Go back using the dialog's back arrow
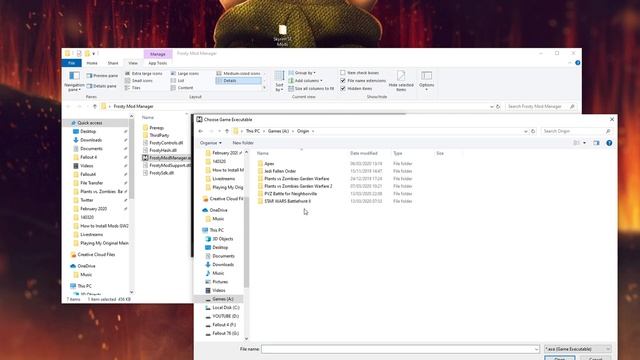This screenshot has width=640, height=360. [200, 131]
